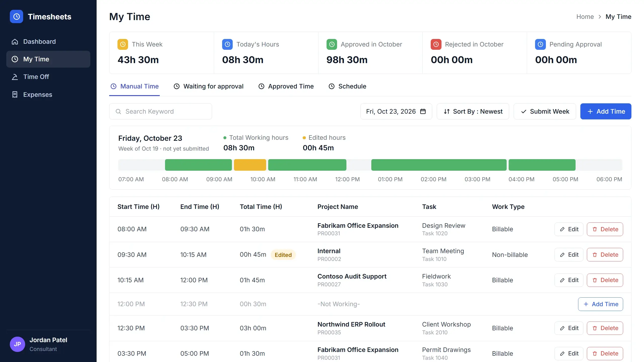Click the Submit Week button
The image size is (644, 362).
[545, 111]
